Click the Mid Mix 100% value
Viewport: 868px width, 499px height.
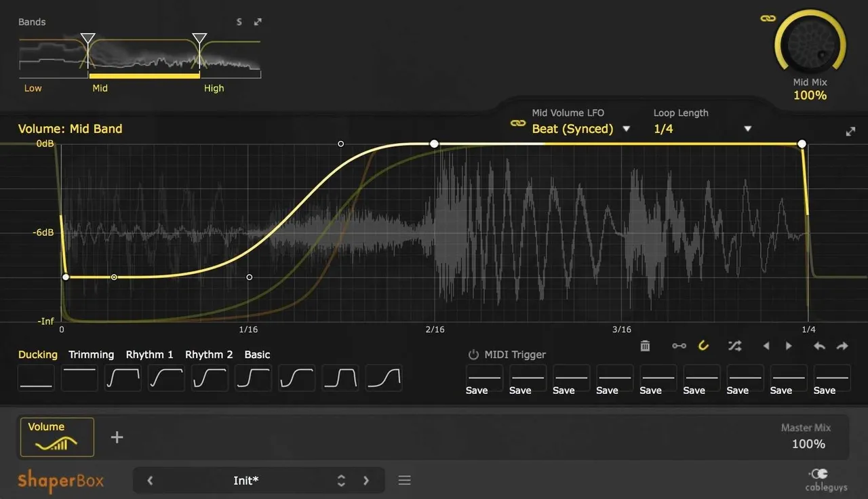point(810,96)
